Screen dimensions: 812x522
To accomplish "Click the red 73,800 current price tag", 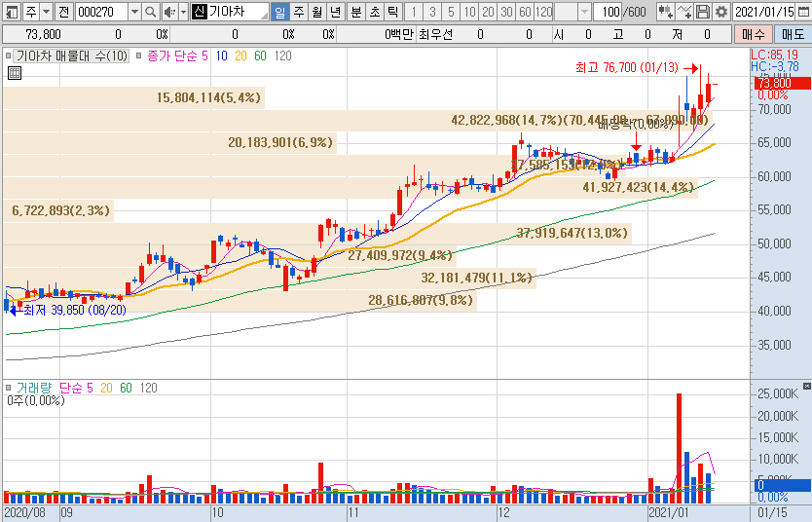I will tap(782, 83).
